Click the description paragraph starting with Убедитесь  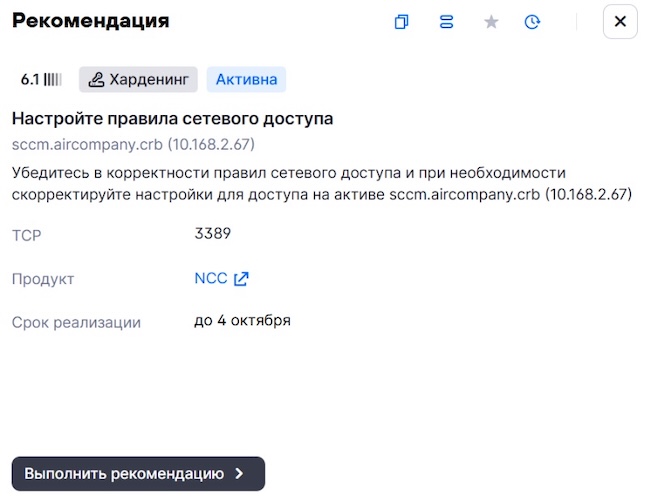[320, 184]
